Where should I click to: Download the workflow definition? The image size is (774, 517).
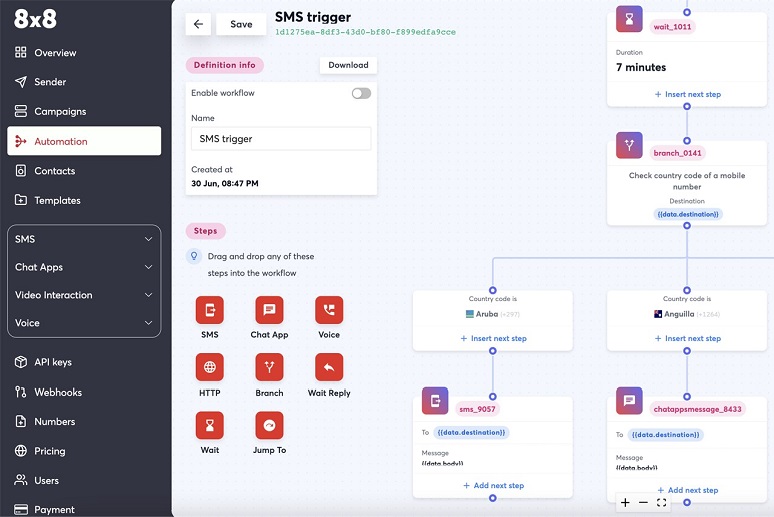click(348, 65)
